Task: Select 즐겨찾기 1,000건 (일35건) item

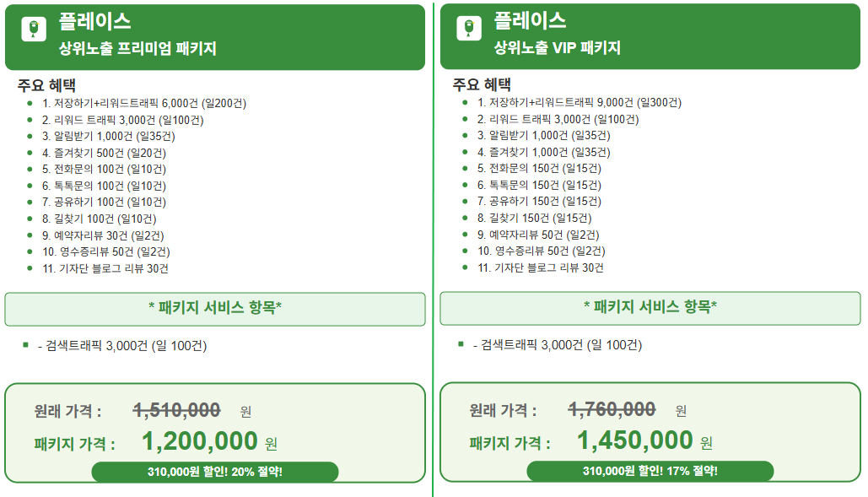Action: [x=543, y=152]
